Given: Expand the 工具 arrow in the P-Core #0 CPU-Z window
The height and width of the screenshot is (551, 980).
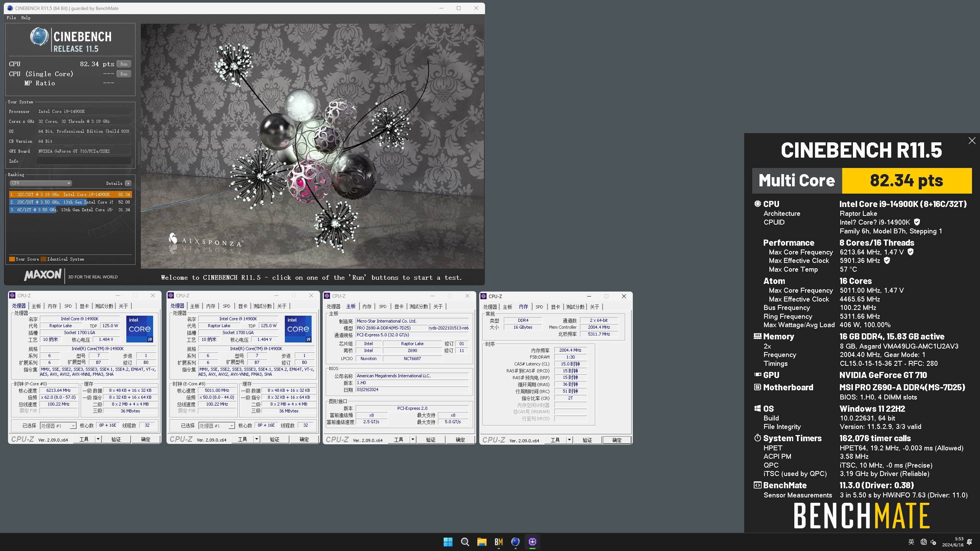Looking at the screenshot, I should pyautogui.click(x=98, y=439).
